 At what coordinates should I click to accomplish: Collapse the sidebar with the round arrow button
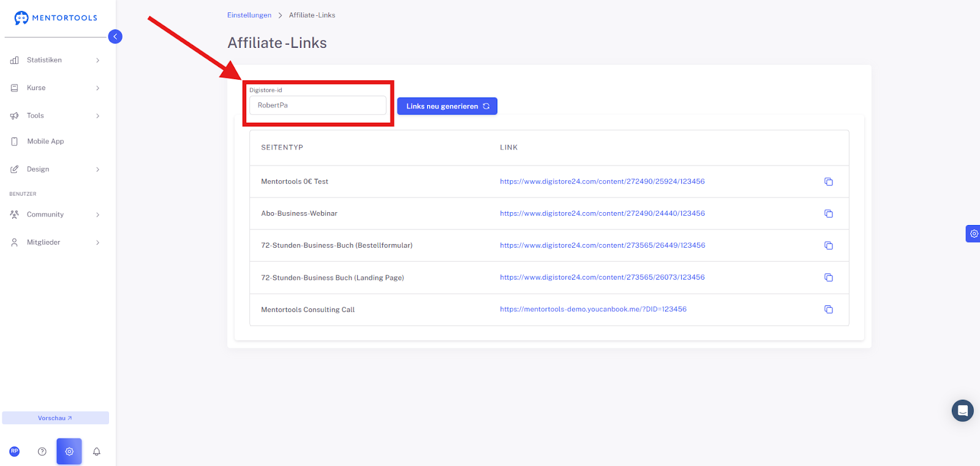(115, 37)
